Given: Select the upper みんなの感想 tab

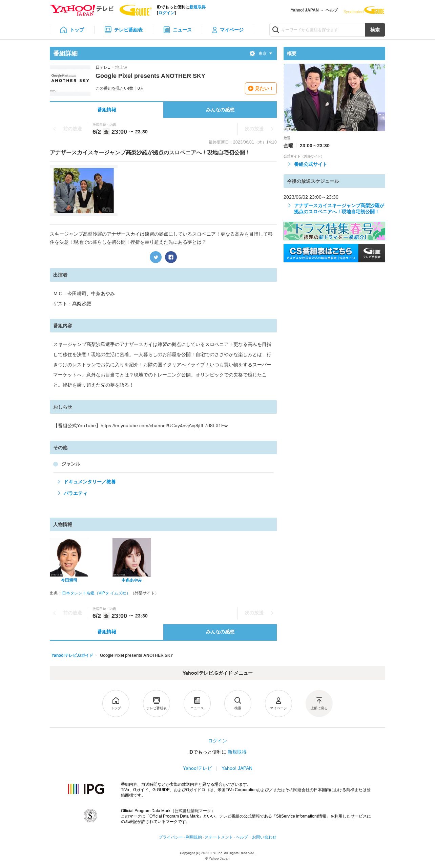Looking at the screenshot, I should point(220,110).
